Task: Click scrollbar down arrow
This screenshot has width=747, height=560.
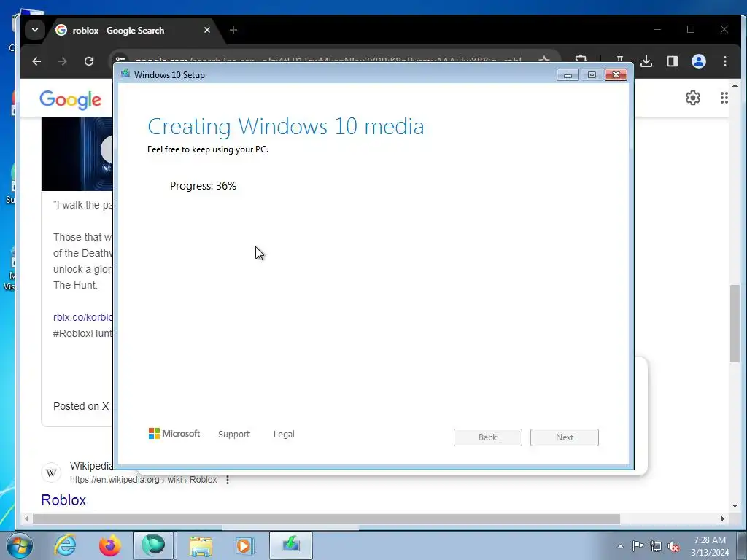Action: (735, 506)
